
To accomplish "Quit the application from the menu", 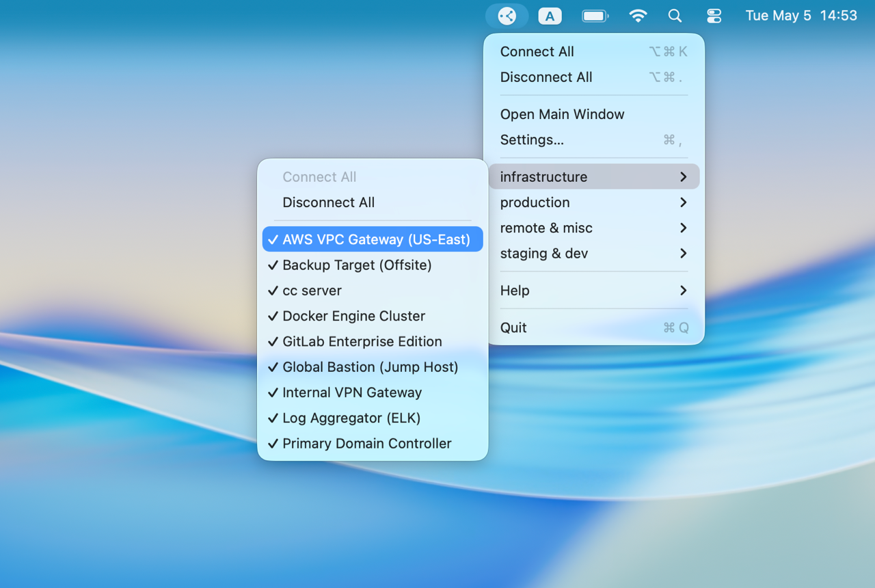I will click(594, 328).
